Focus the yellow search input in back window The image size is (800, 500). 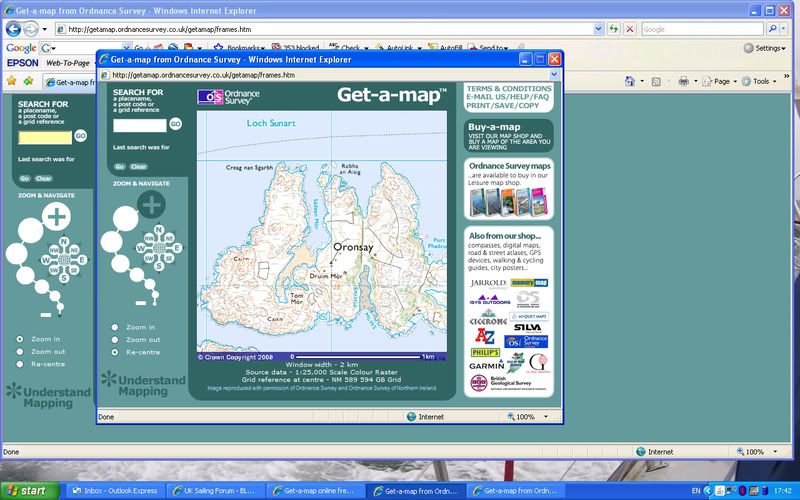tap(45, 137)
